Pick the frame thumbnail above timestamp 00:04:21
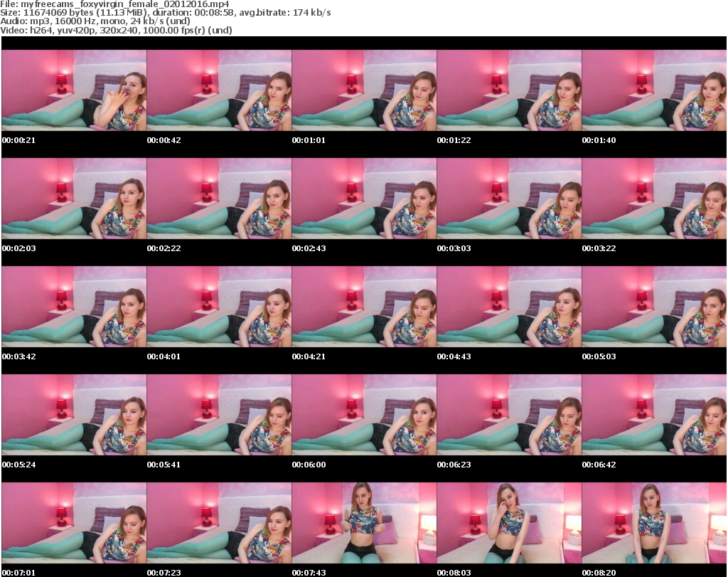728x577 pixels. 364,307
